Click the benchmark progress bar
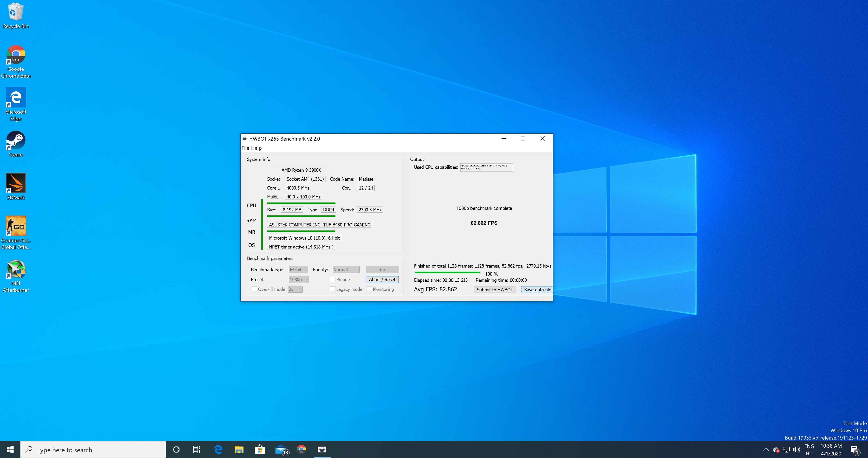The height and width of the screenshot is (458, 868). coord(447,272)
